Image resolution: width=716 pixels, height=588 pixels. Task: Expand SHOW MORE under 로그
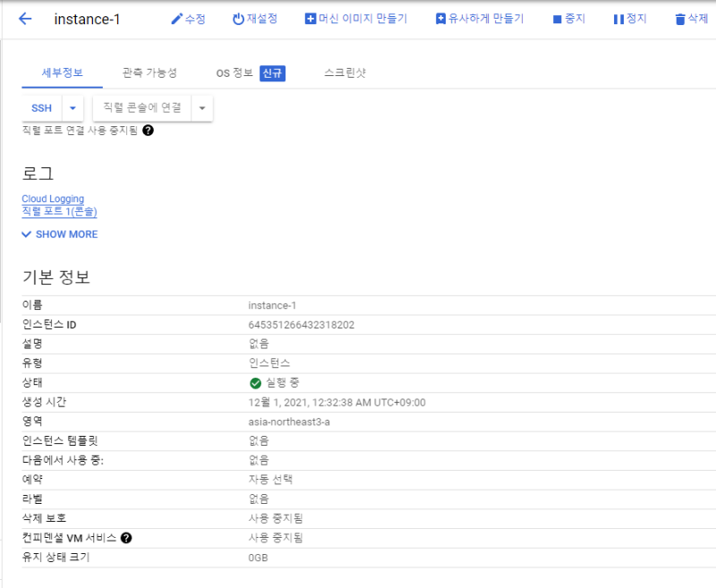60,234
